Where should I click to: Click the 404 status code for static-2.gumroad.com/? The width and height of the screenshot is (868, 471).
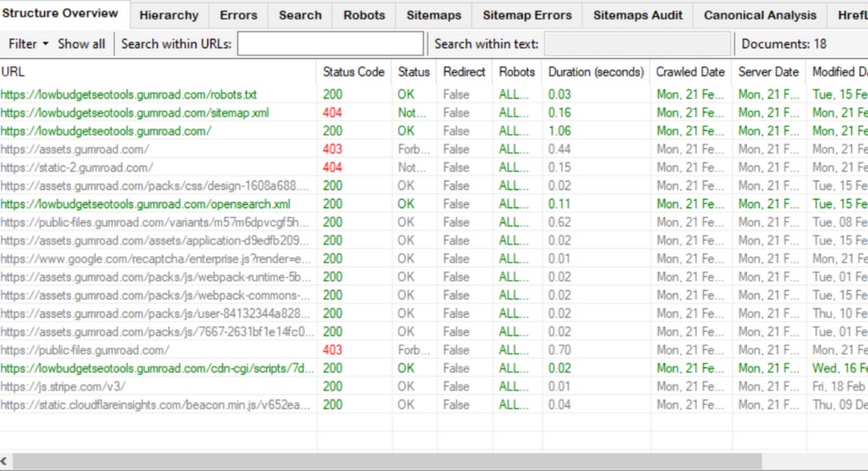pyautogui.click(x=333, y=168)
